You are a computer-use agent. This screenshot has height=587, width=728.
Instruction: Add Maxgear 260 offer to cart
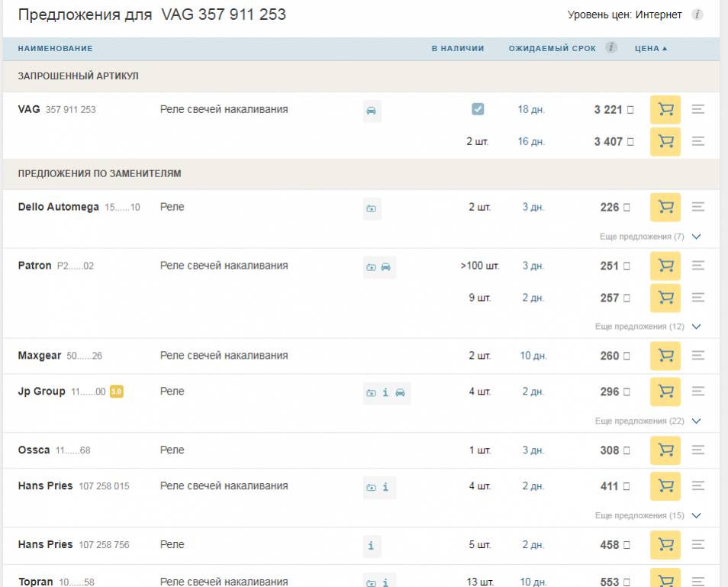coord(665,356)
